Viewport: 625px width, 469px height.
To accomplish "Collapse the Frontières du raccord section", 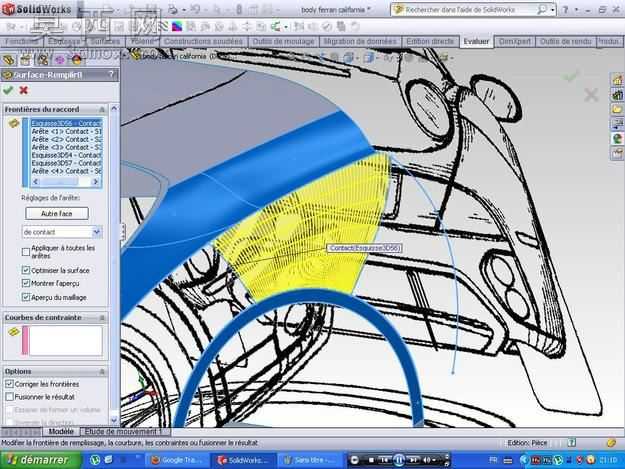I will (x=102, y=109).
